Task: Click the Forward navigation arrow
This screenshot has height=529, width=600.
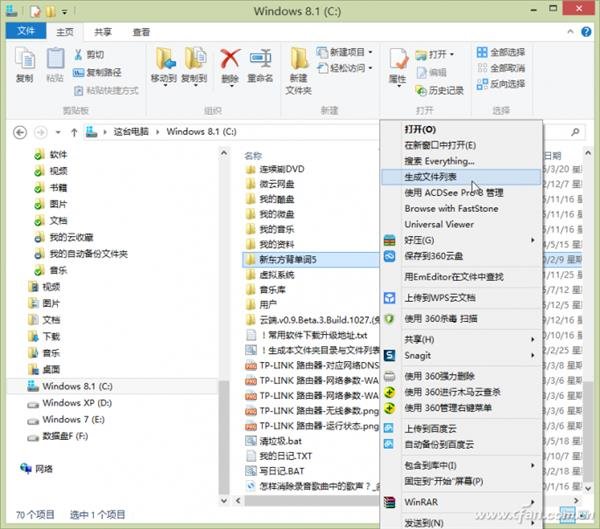Action: 41,132
